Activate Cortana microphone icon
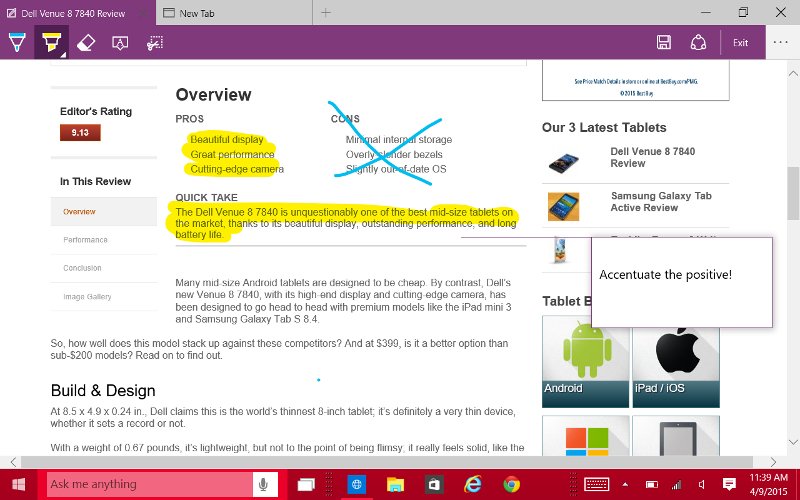The height and width of the screenshot is (500, 800). point(263,484)
